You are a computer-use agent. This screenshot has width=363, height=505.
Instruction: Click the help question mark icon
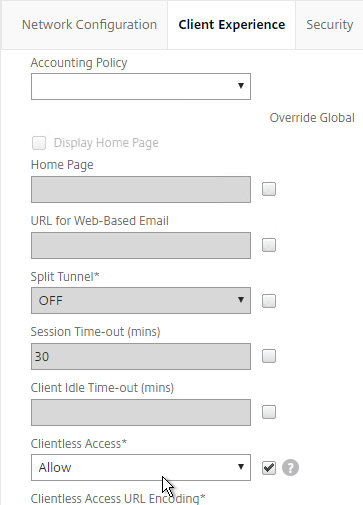coord(290,468)
